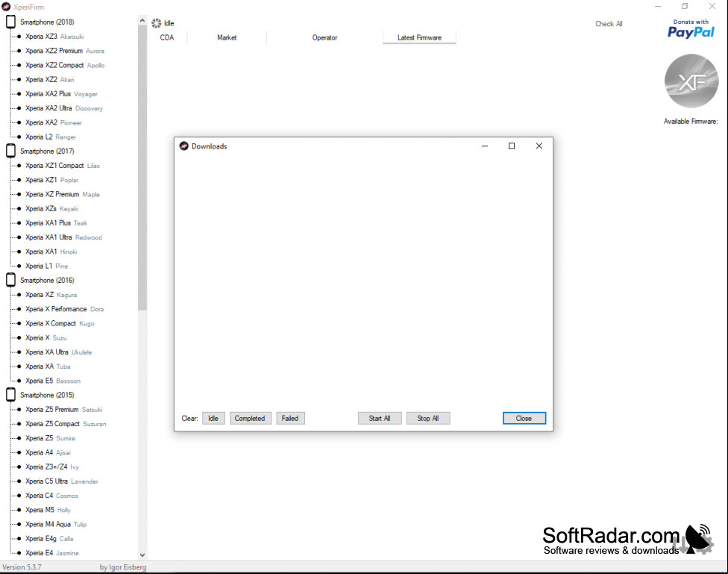Select Xperia A4 Ajisai

coord(48,452)
